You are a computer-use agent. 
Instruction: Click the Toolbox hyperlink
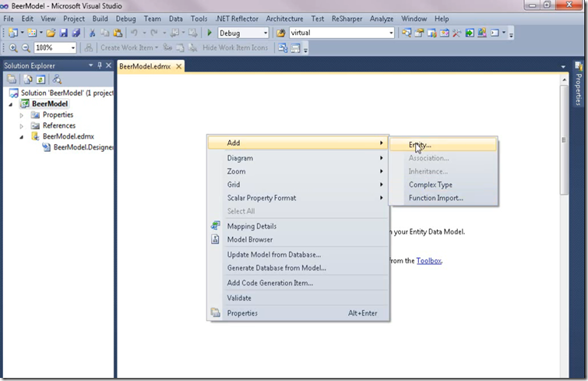428,261
